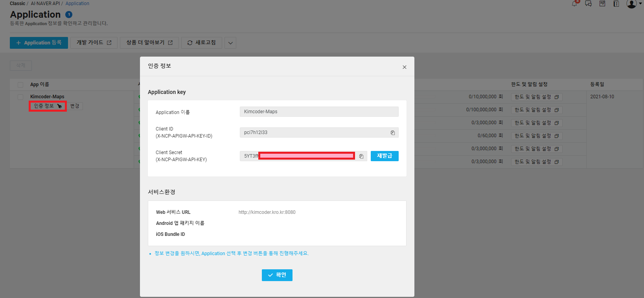This screenshot has width=644, height=298.
Task: Expand the dropdown next to 새로고침
Action: [x=230, y=43]
